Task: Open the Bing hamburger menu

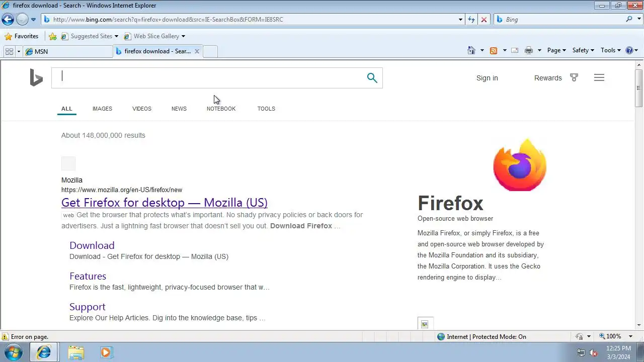Action: tap(599, 77)
